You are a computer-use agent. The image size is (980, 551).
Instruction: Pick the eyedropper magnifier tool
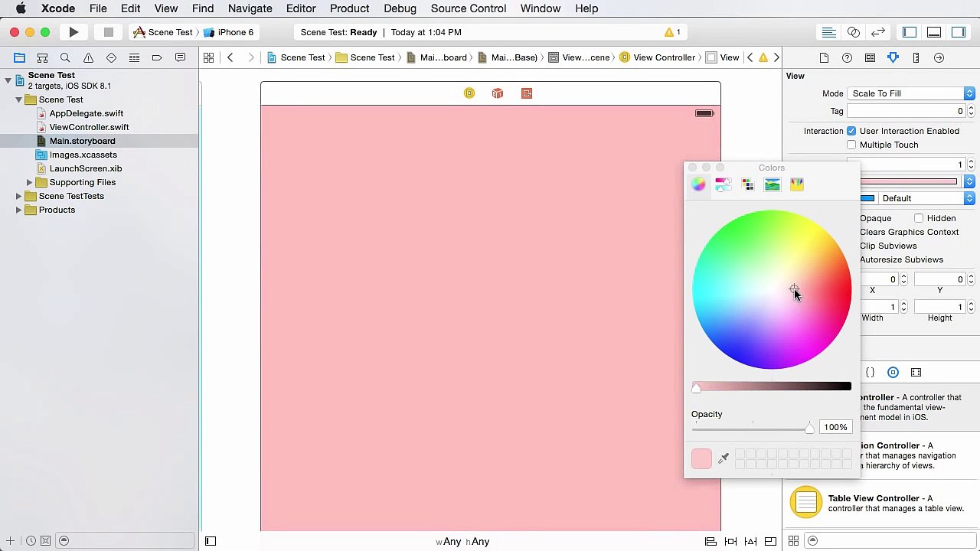pyautogui.click(x=724, y=458)
